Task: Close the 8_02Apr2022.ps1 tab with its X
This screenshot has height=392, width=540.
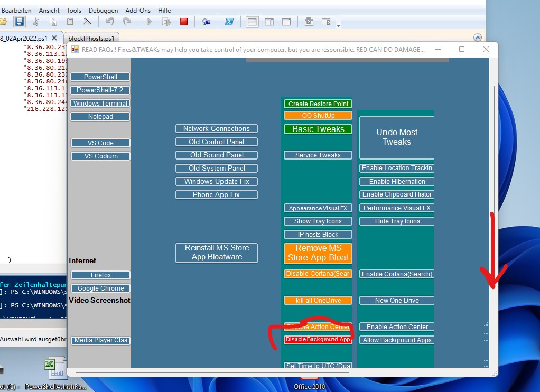Action: tap(54, 38)
